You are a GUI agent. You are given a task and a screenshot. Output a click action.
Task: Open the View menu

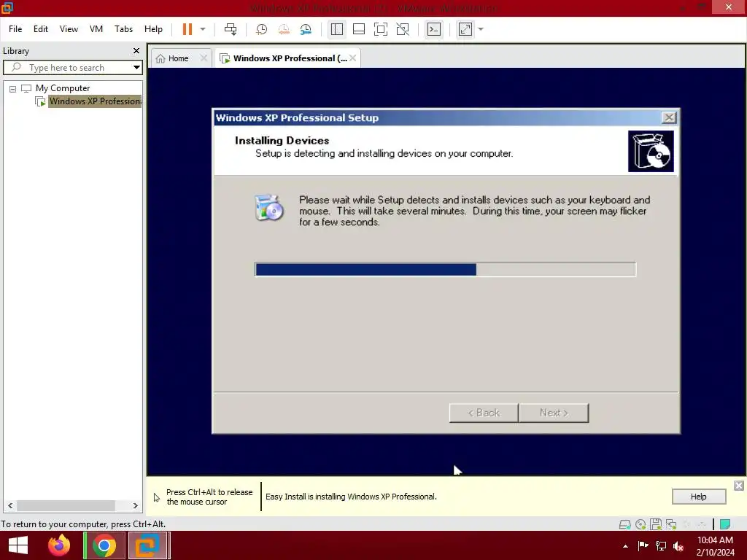(x=69, y=29)
